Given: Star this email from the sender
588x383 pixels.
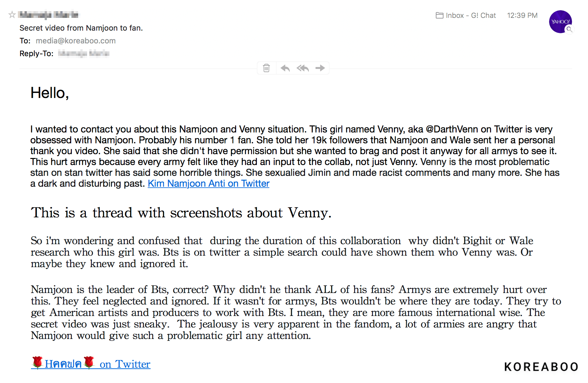Looking at the screenshot, I should (x=12, y=15).
